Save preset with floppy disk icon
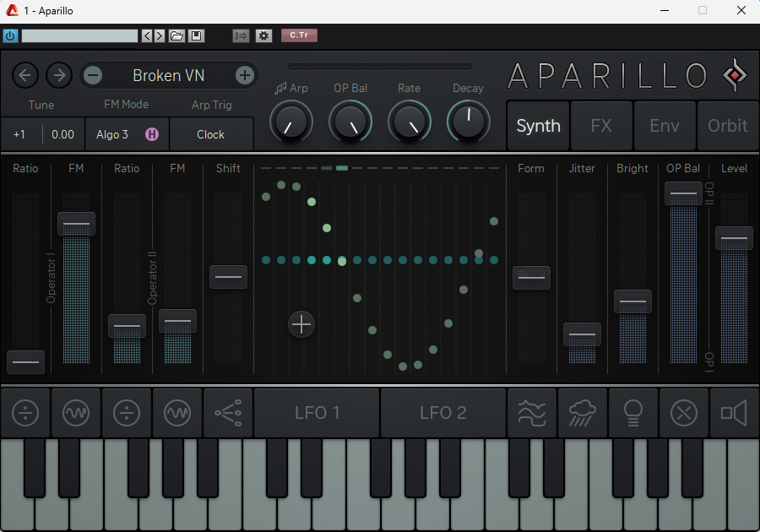The height and width of the screenshot is (532, 760). [x=196, y=35]
